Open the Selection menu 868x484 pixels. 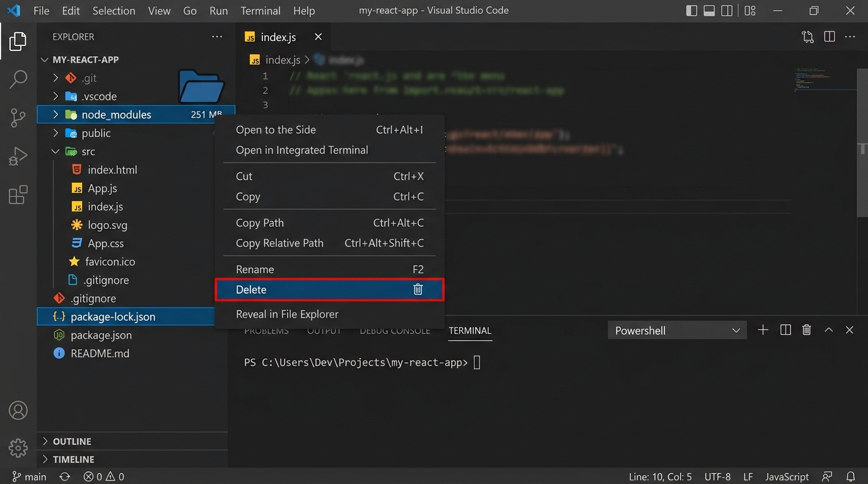pyautogui.click(x=114, y=11)
